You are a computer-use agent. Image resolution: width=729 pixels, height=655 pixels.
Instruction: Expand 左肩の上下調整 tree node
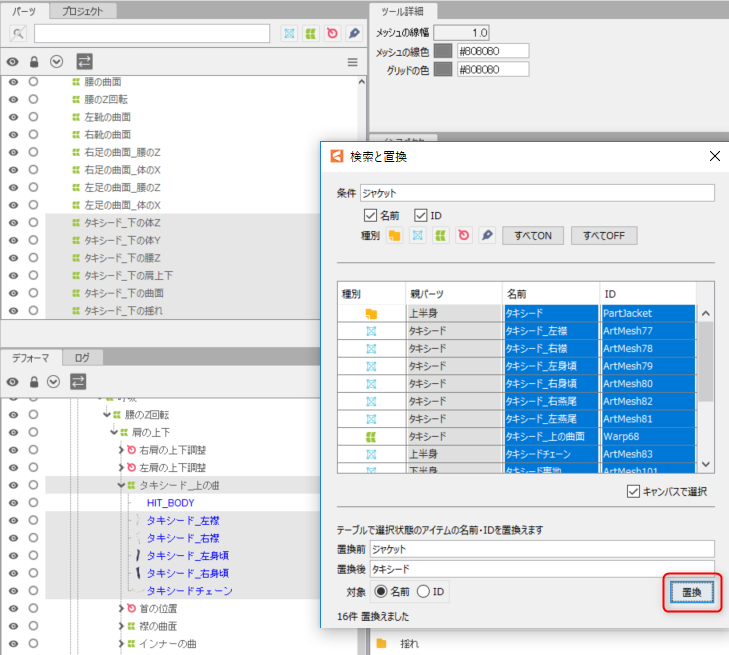click(x=121, y=467)
